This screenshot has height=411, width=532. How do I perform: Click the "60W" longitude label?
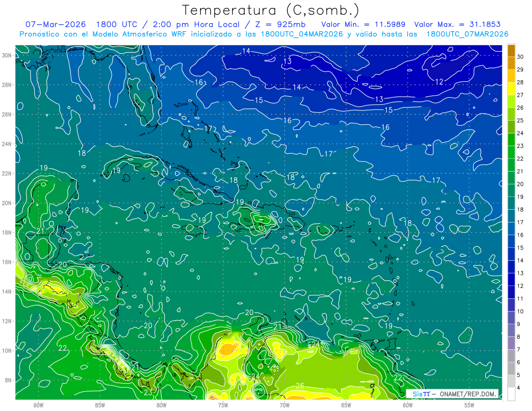(408, 405)
